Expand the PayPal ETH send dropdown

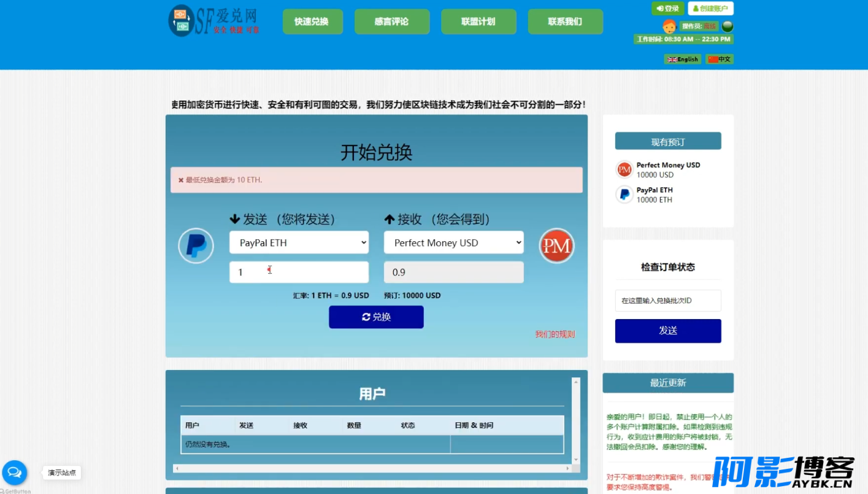[x=299, y=242]
